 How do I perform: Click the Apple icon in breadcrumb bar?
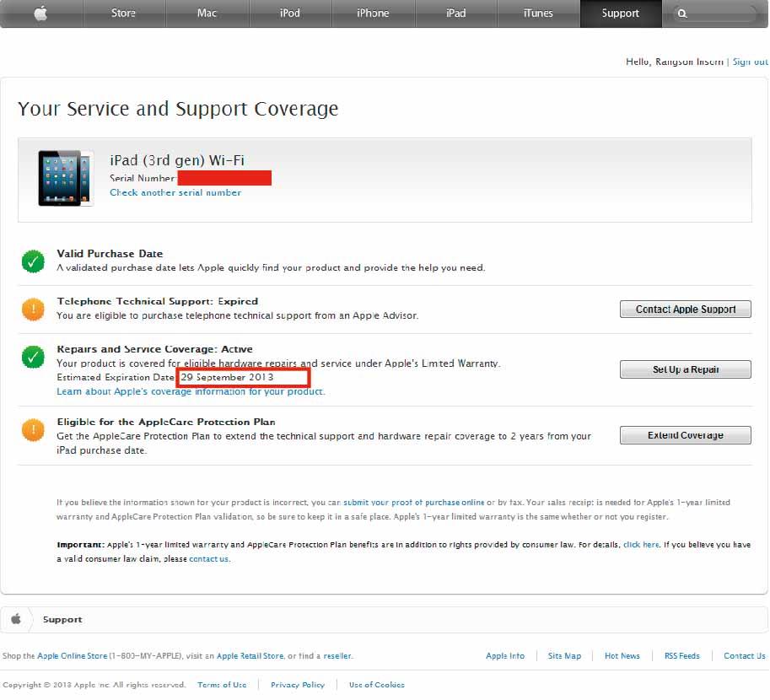click(16, 619)
